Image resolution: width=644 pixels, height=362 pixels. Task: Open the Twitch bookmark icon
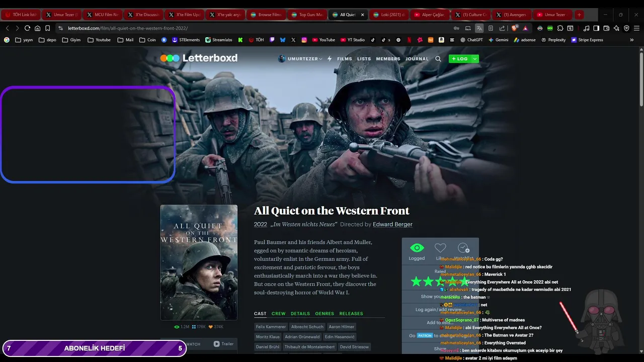272,40
